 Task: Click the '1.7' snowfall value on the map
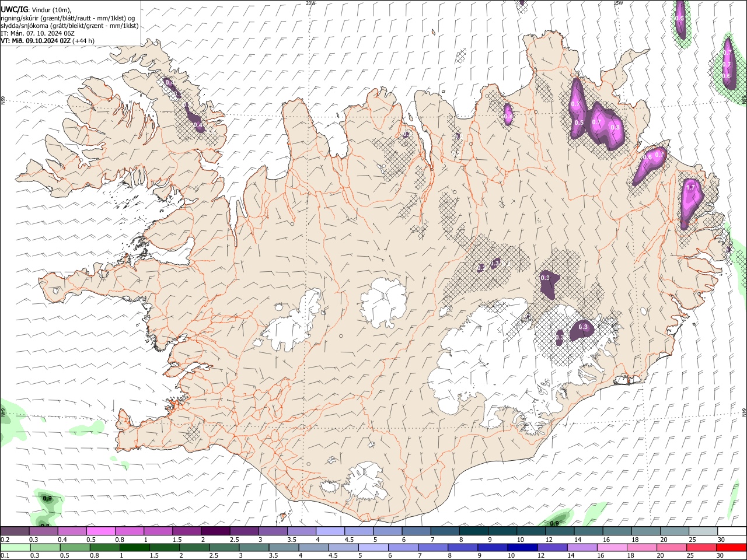coord(691,187)
